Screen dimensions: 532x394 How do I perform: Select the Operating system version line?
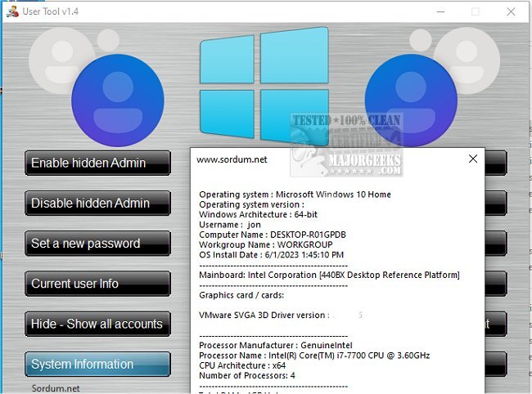tap(252, 204)
